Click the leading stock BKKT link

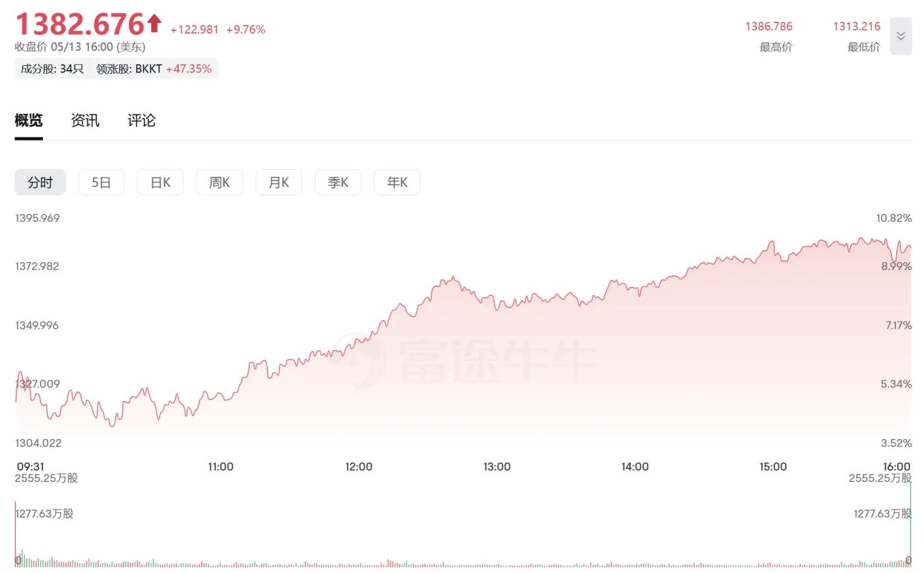(148, 69)
